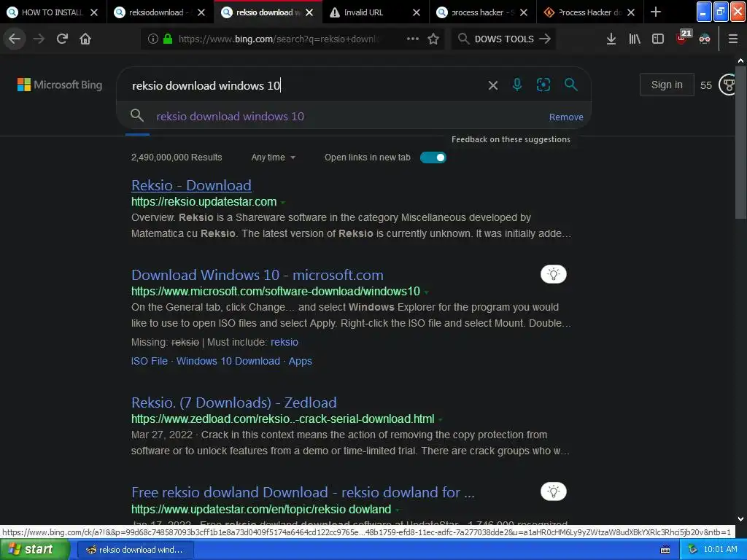The height and width of the screenshot is (560, 747).
Task: Click the 55 rewards points count
Action: click(x=705, y=85)
